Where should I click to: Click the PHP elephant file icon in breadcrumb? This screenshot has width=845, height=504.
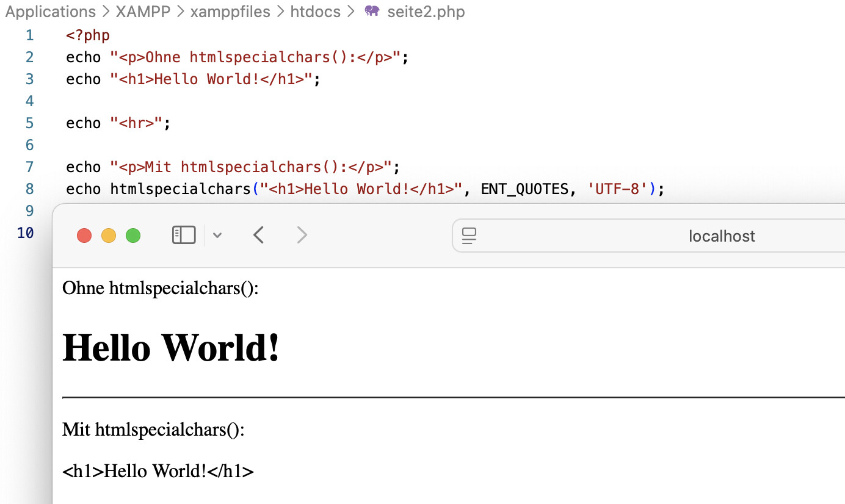tap(372, 12)
